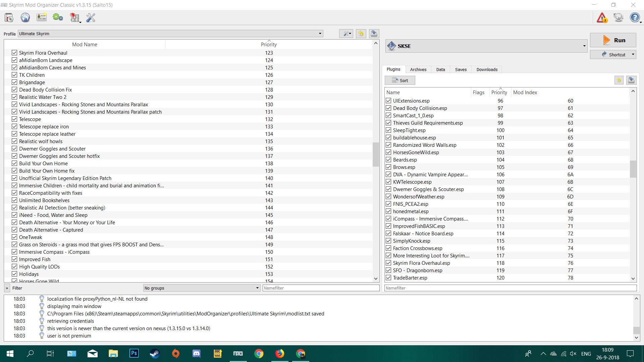Open the Data tab

tap(441, 69)
